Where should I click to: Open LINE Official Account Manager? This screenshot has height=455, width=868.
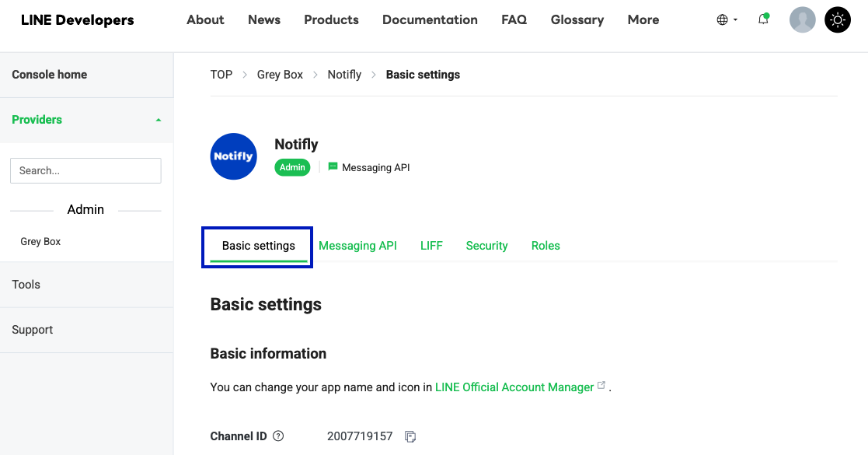[x=514, y=387]
